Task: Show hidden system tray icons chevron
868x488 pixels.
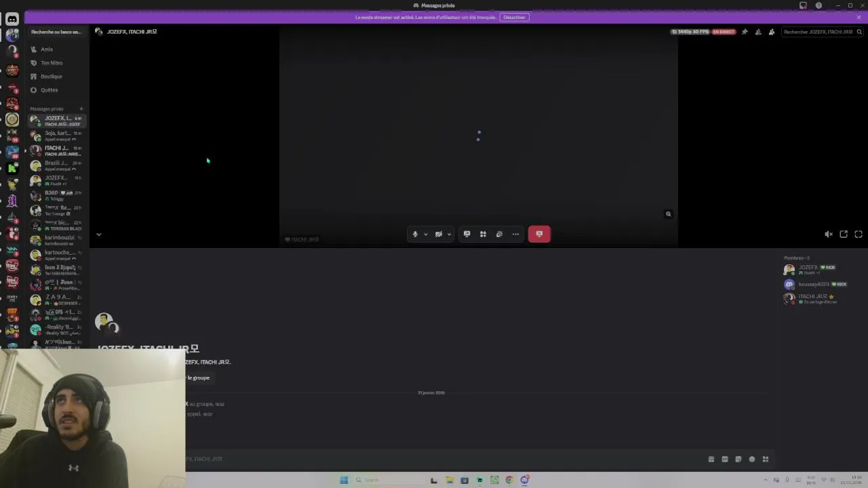Action: pos(766,481)
